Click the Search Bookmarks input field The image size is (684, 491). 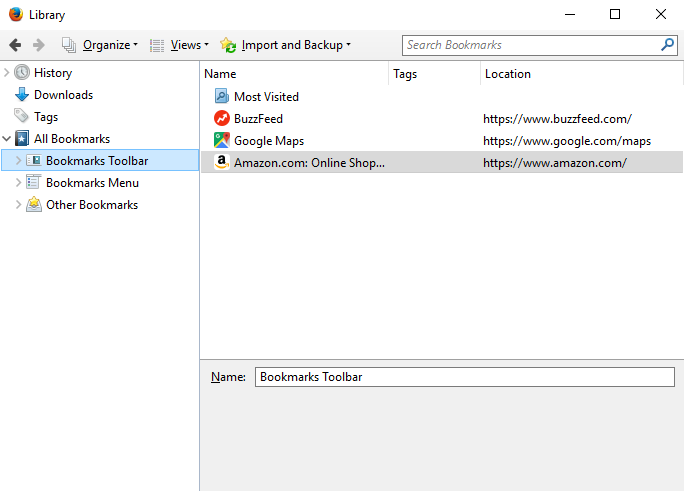coord(530,45)
